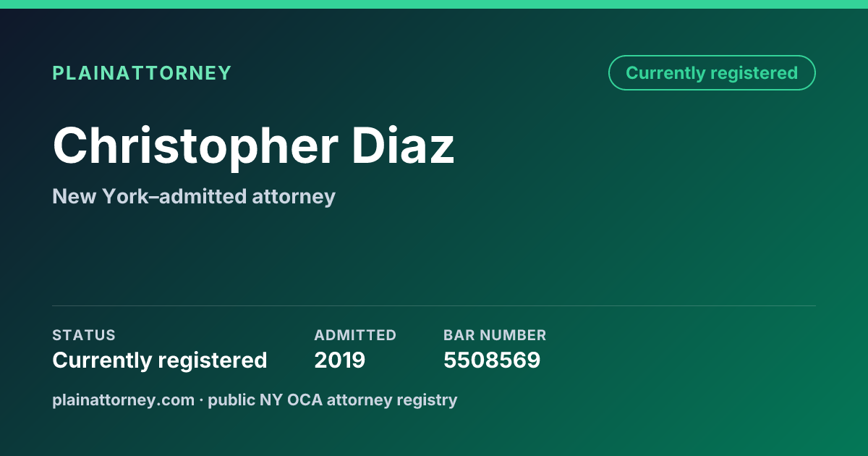Viewport: 868px width, 456px height.
Task: Click the first name Christopher in heading
Action: click(195, 146)
